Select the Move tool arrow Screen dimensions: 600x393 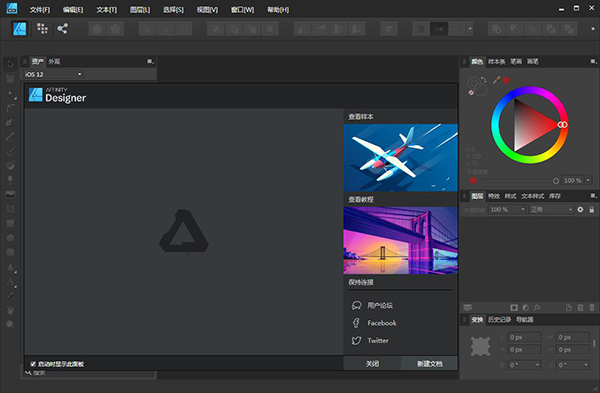pos(10,64)
